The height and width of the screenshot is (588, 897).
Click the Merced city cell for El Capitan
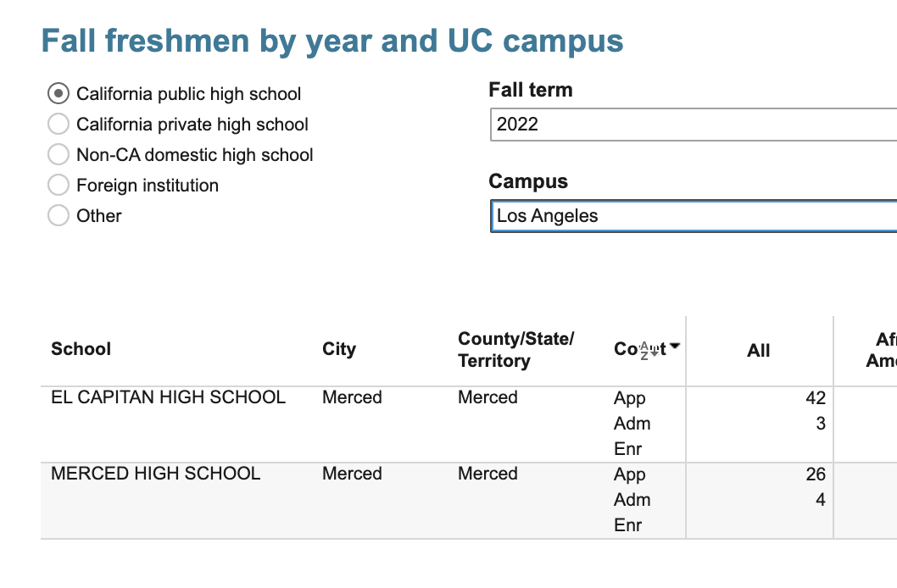coord(352,397)
